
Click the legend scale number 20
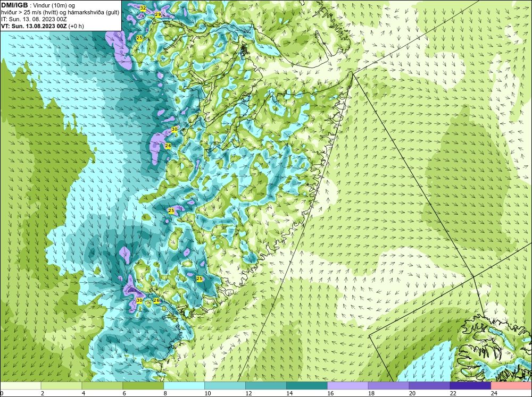click(x=412, y=393)
